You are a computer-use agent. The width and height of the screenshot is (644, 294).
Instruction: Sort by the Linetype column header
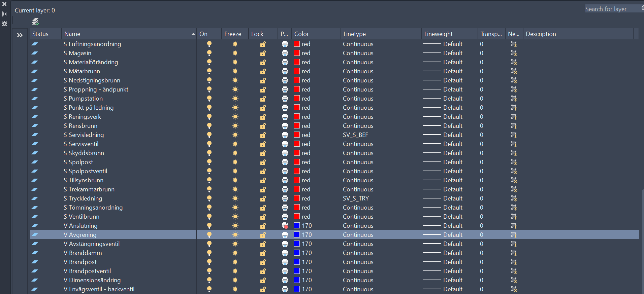(380, 34)
